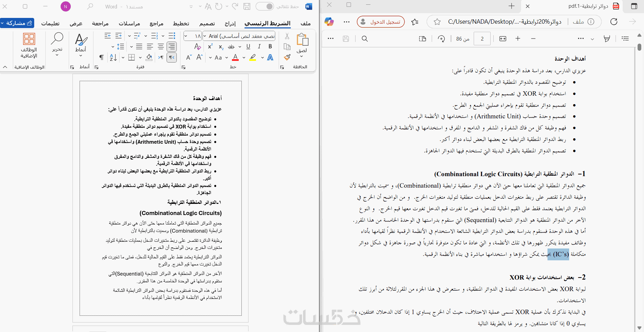Open the Layout (تخطيط) tab
Image resolution: width=644 pixels, height=332 pixels.
click(x=181, y=23)
